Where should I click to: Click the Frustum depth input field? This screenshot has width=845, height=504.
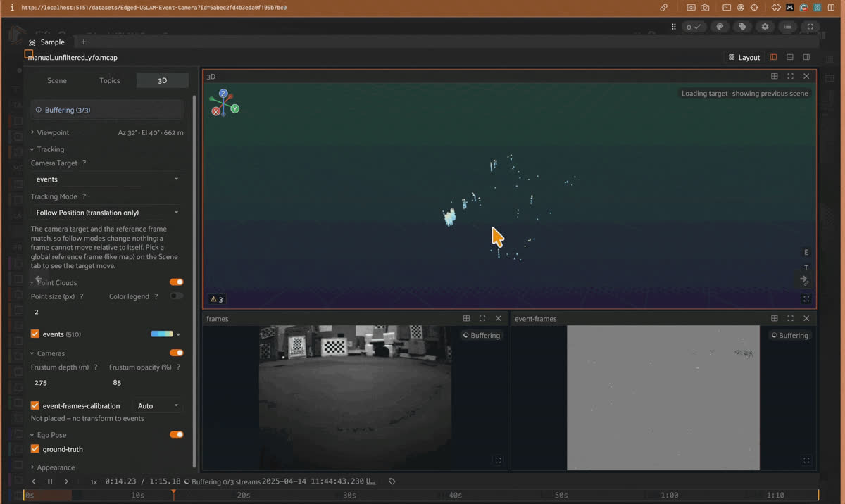point(67,383)
